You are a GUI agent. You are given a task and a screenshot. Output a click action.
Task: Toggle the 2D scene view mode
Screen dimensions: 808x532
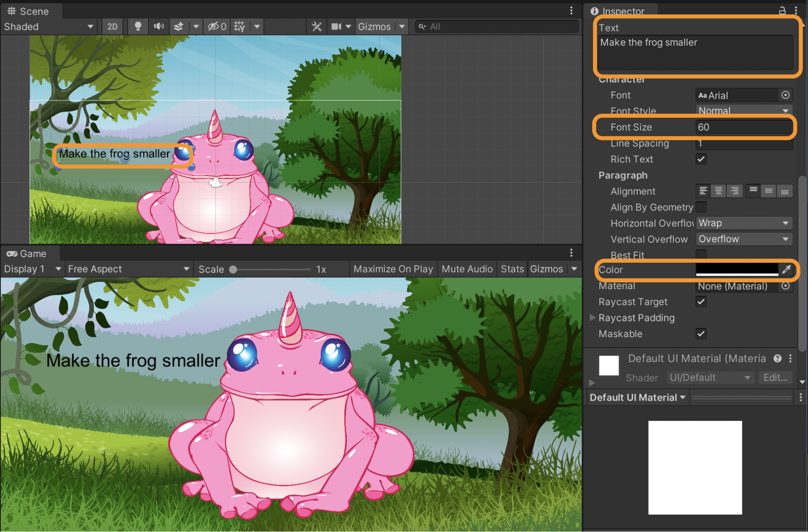[x=112, y=27]
